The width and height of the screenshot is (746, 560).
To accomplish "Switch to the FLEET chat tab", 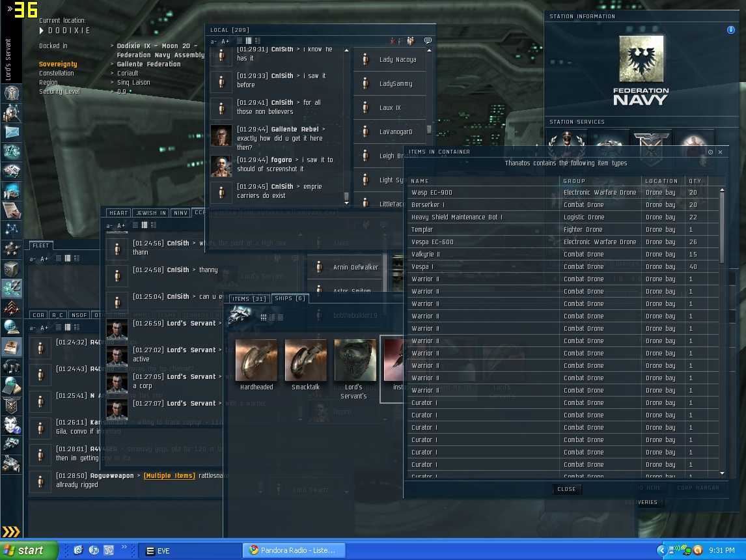I will (41, 245).
